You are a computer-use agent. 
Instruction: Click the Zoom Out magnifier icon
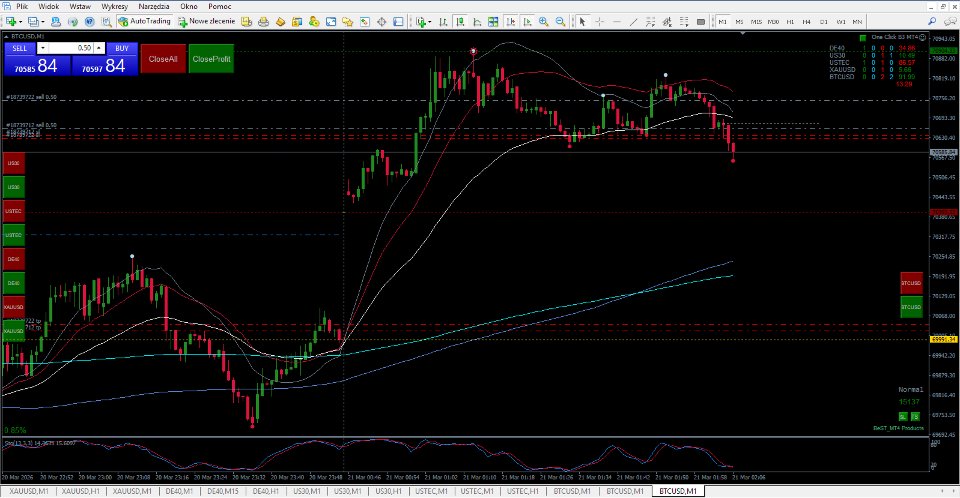(560, 21)
